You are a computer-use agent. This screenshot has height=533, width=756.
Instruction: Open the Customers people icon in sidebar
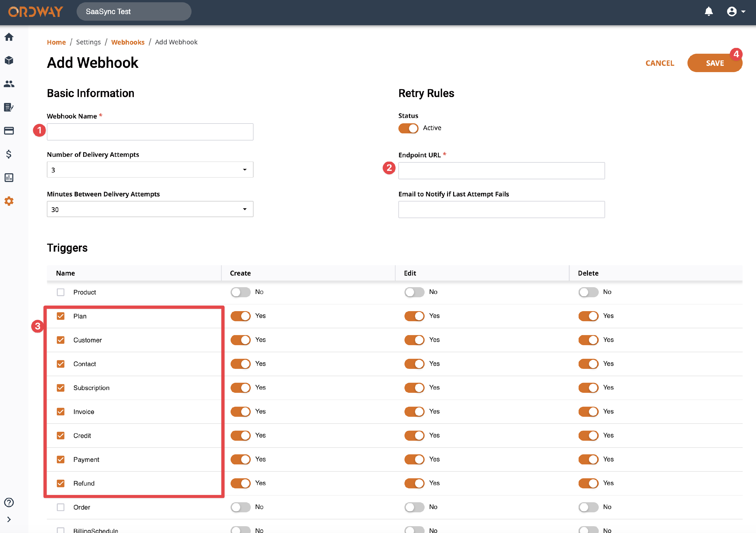tap(9, 84)
